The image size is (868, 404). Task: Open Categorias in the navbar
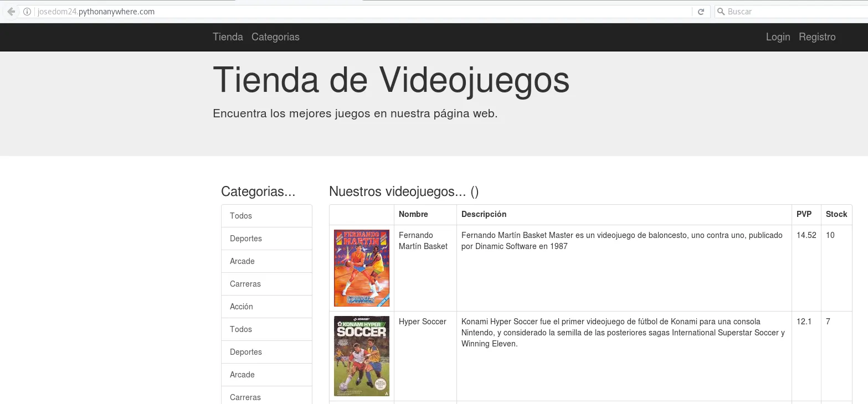(275, 37)
